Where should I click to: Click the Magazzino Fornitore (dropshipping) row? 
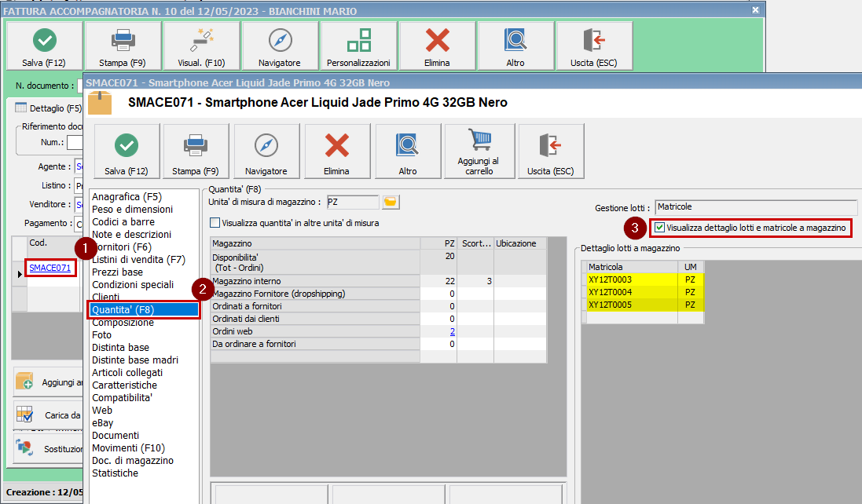[x=379, y=294]
